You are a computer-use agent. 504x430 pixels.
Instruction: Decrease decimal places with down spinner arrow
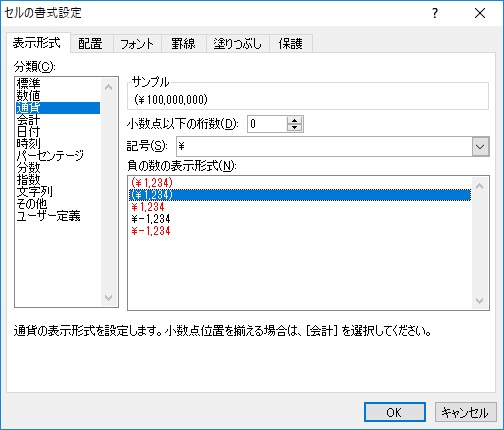point(294,128)
